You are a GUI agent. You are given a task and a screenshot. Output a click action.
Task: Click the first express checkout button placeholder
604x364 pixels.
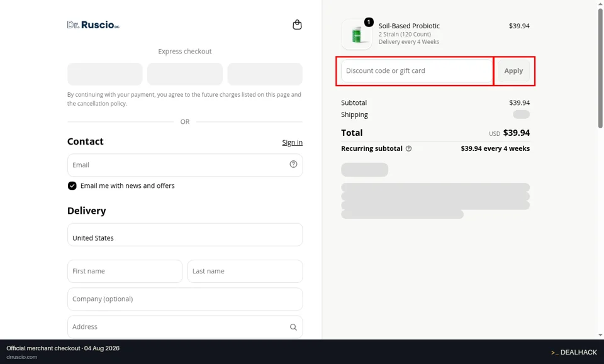(105, 74)
